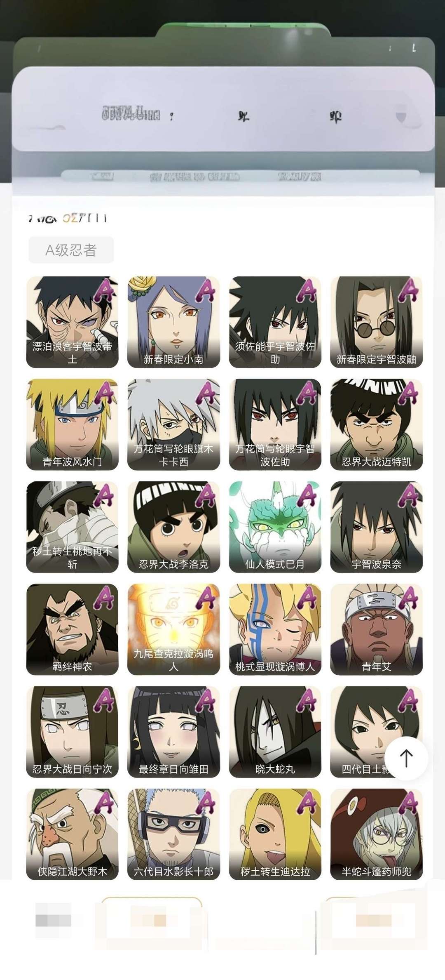Click the scroll-to-top arrow button
445x980 pixels.
click(x=406, y=758)
